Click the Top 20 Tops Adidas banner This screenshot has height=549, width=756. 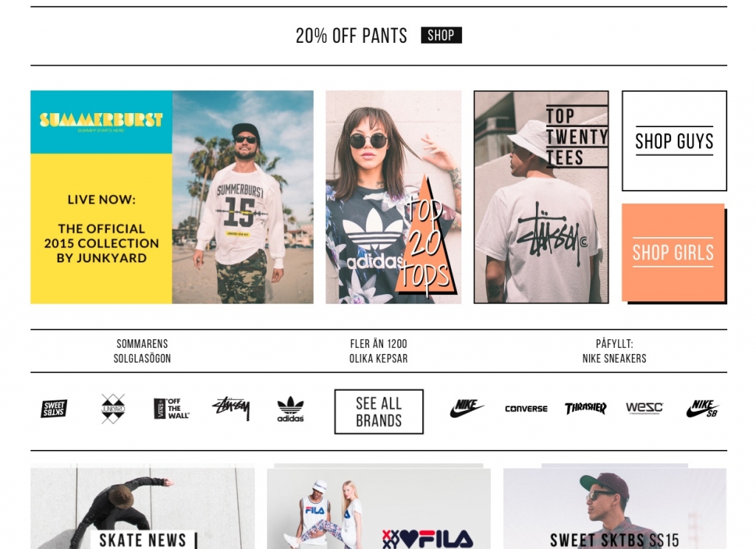click(394, 197)
